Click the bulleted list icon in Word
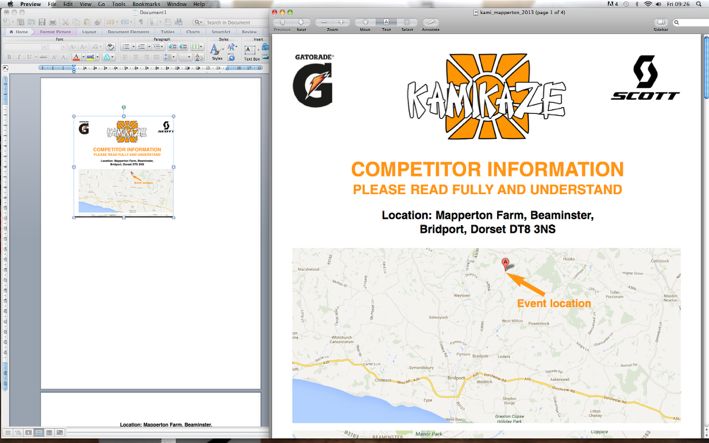 coord(127,47)
